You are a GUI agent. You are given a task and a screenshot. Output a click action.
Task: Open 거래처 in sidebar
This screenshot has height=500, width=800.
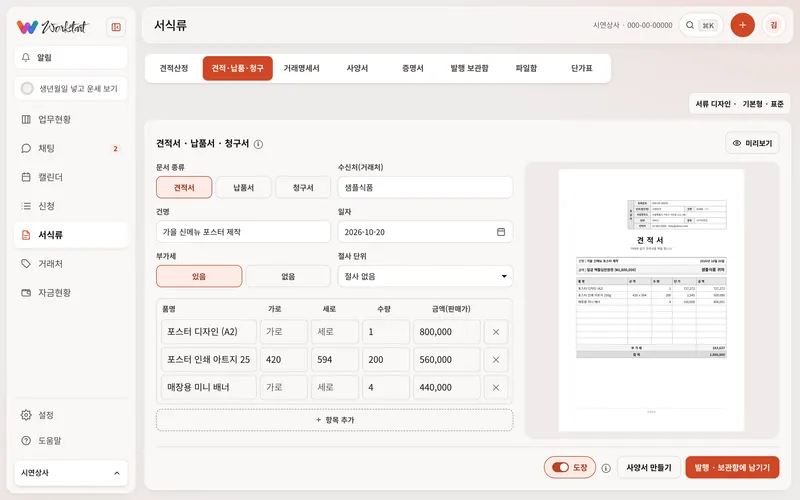pyautogui.click(x=71, y=264)
